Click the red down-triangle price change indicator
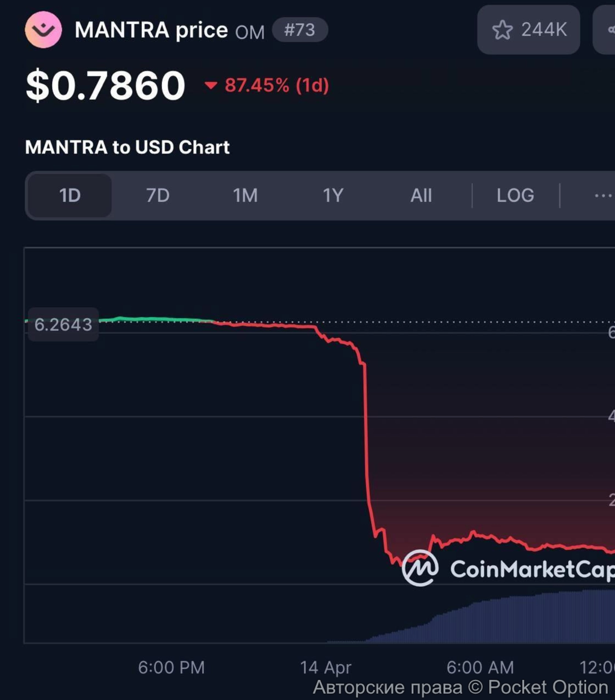The width and height of the screenshot is (615, 700). [x=211, y=85]
